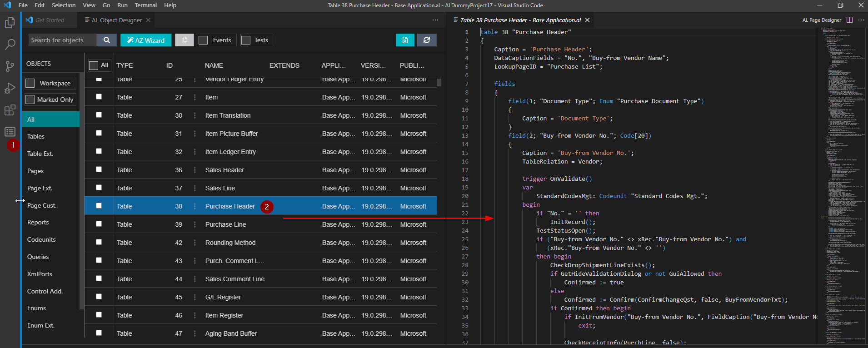Open AL Object Designer activity bar icon
Screen dimensions: 868x348
pos(10,132)
